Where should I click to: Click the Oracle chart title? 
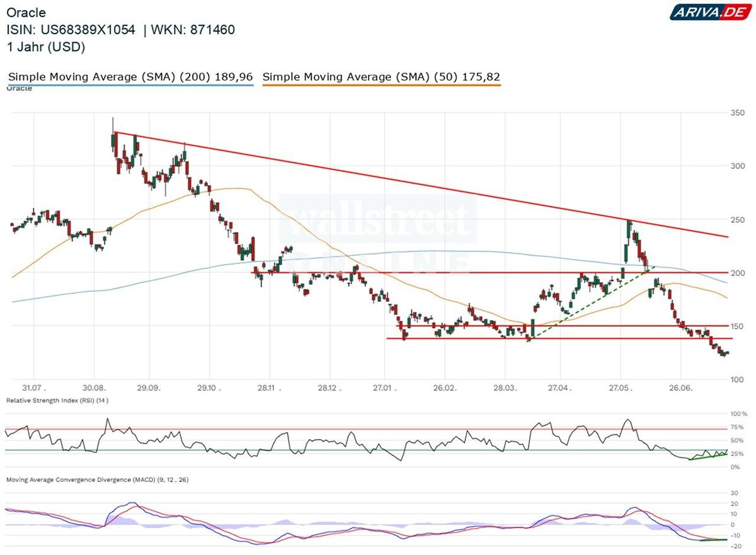[26, 13]
